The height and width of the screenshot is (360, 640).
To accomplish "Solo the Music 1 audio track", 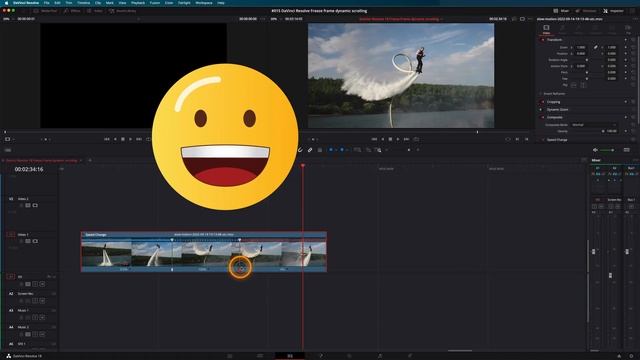I will (x=35, y=318).
